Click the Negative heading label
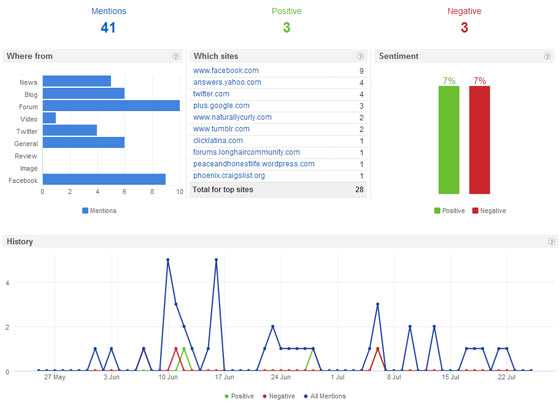This screenshot has width=560, height=407. (x=464, y=11)
